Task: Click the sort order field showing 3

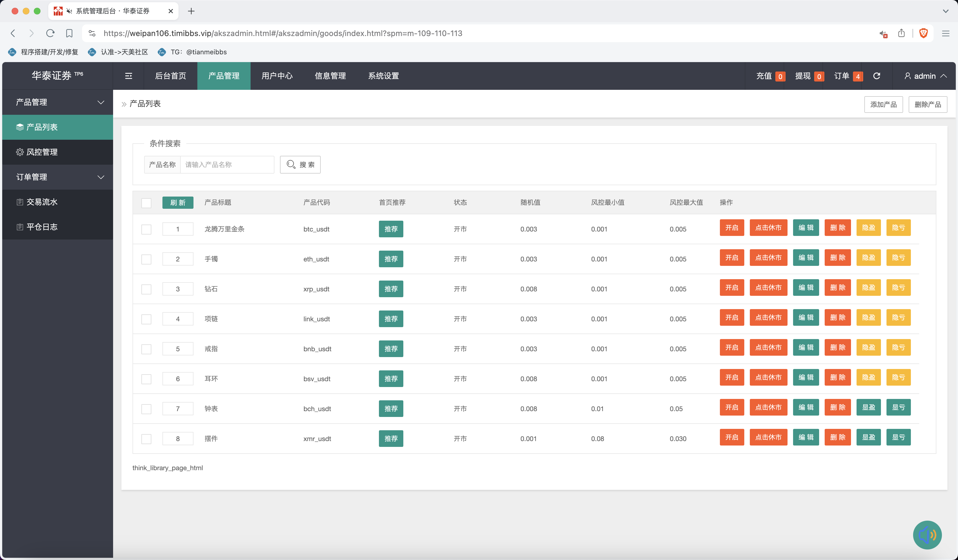Action: (178, 289)
